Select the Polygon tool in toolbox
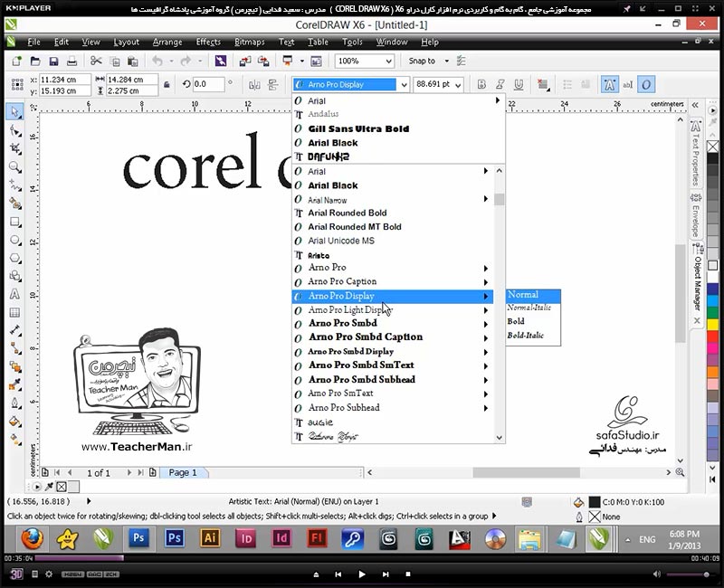724x588 pixels. (14, 258)
